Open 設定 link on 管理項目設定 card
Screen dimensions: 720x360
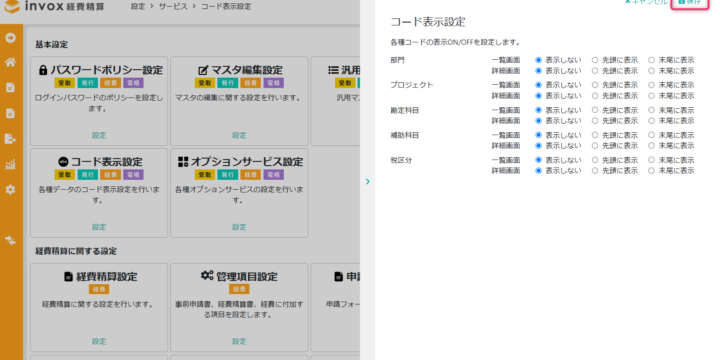[x=239, y=341]
